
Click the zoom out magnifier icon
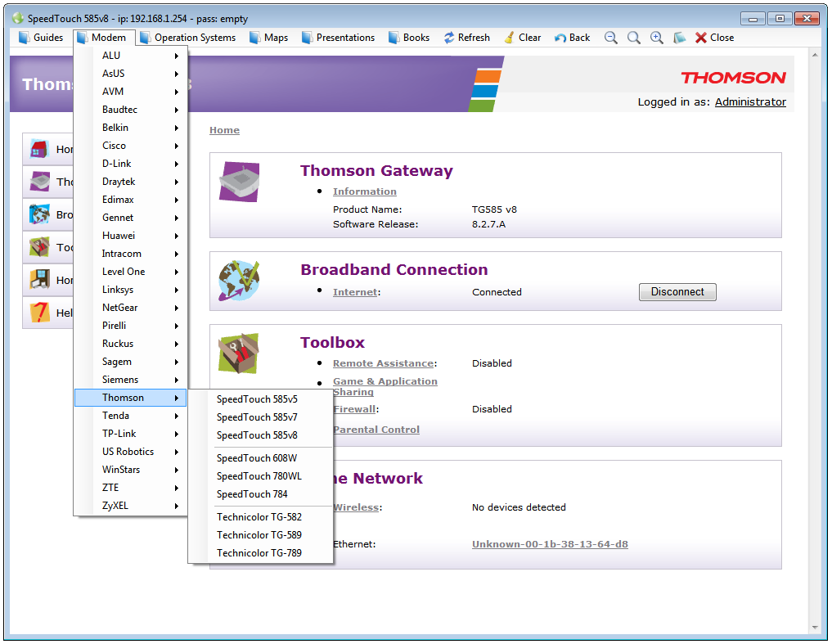click(x=611, y=38)
